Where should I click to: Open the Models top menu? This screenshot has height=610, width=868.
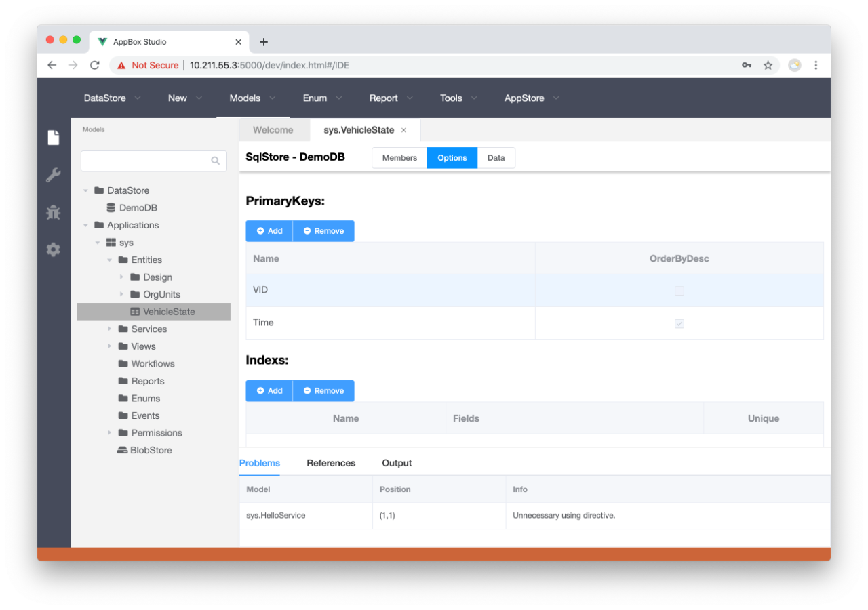coord(253,98)
